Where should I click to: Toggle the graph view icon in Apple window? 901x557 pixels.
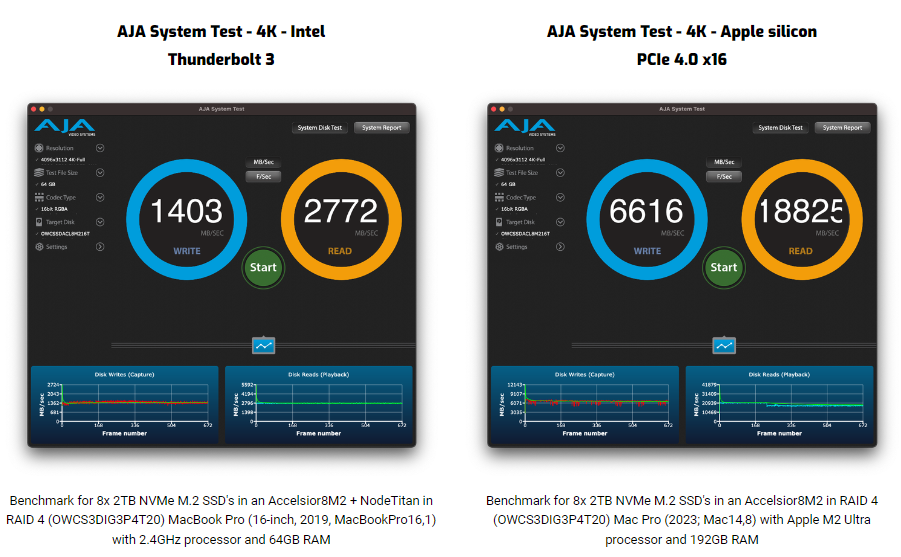(724, 345)
